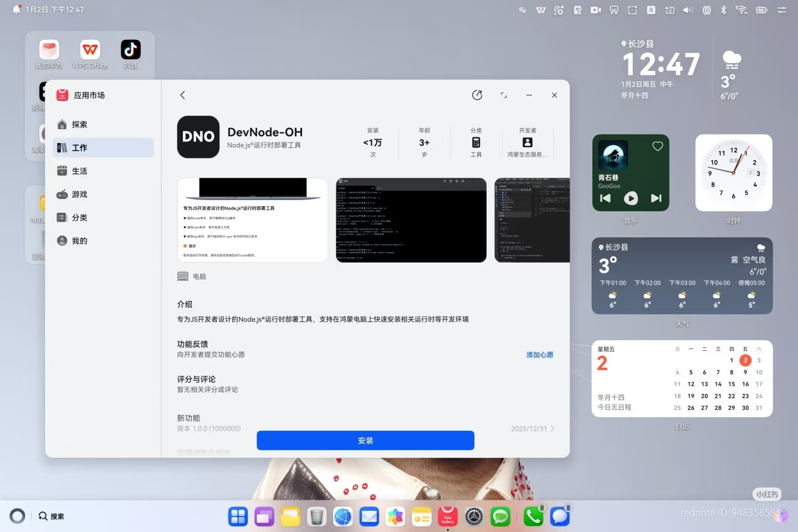
Task: Open the 我的华为 desktop app
Action: (x=49, y=54)
